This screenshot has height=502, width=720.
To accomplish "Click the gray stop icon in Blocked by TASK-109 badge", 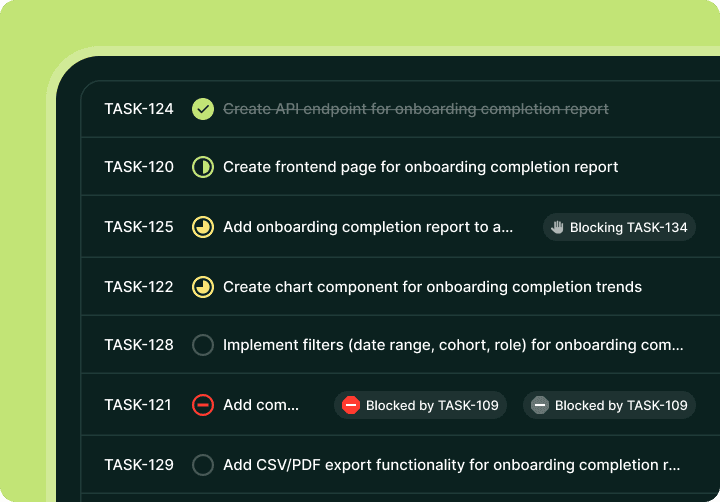I will (x=540, y=405).
